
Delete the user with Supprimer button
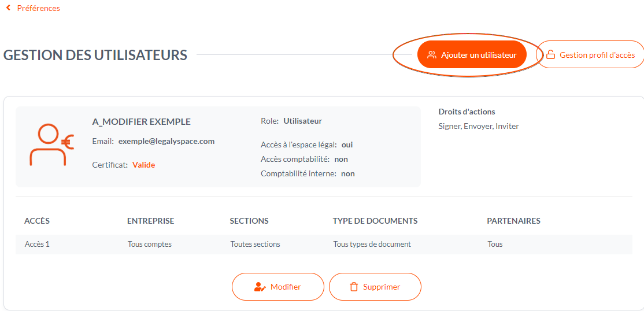(375, 287)
